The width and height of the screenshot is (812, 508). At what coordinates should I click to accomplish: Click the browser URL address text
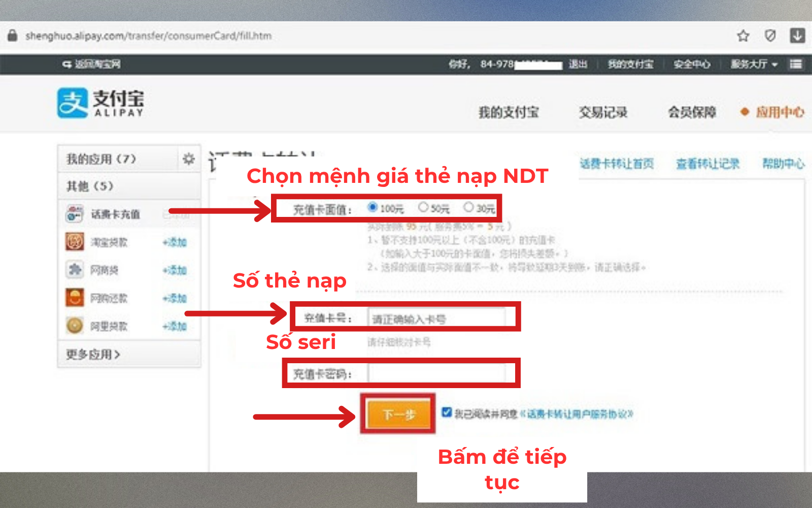(x=148, y=36)
